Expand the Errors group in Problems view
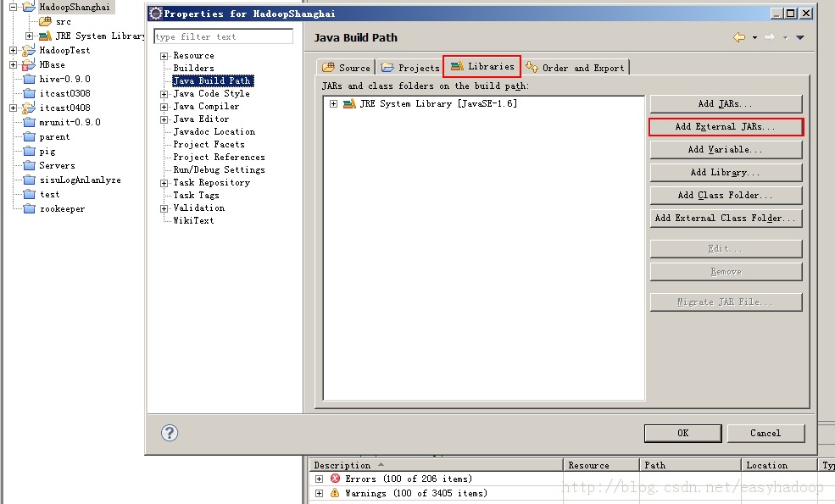Viewport: 835px width, 504px height. coord(319,479)
